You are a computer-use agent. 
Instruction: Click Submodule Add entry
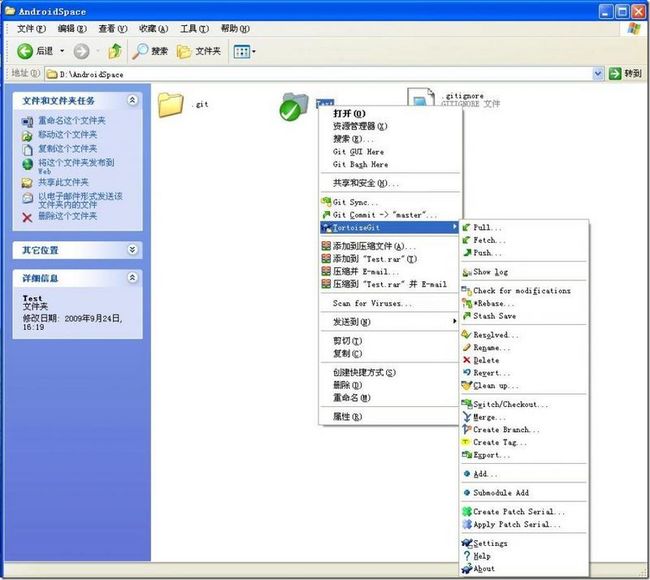click(524, 493)
